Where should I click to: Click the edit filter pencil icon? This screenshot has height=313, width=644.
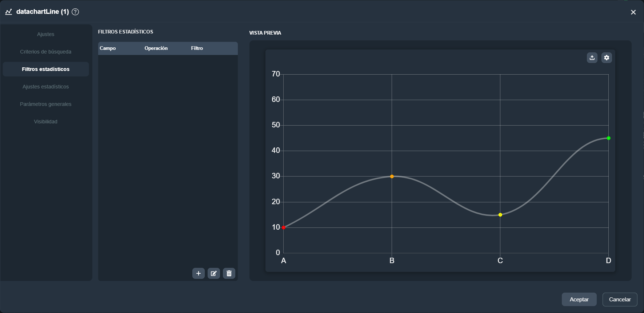click(214, 273)
